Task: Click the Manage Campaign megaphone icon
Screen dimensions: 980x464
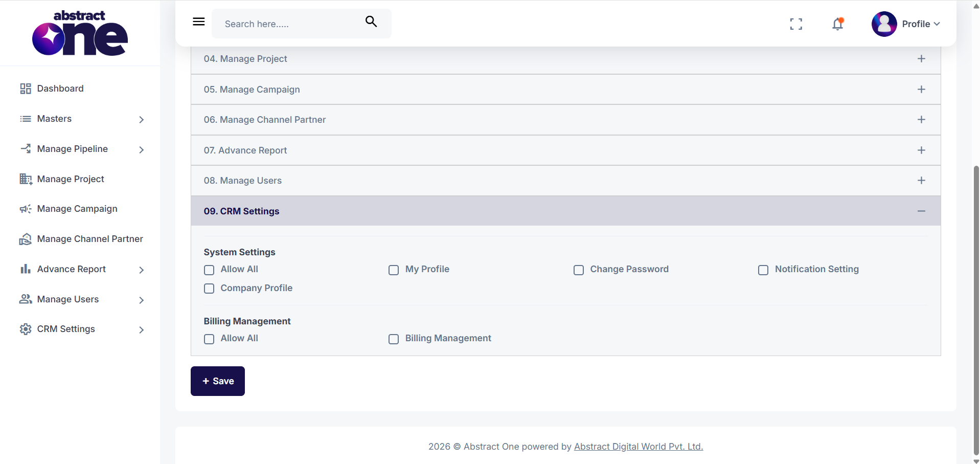Action: pyautogui.click(x=26, y=209)
